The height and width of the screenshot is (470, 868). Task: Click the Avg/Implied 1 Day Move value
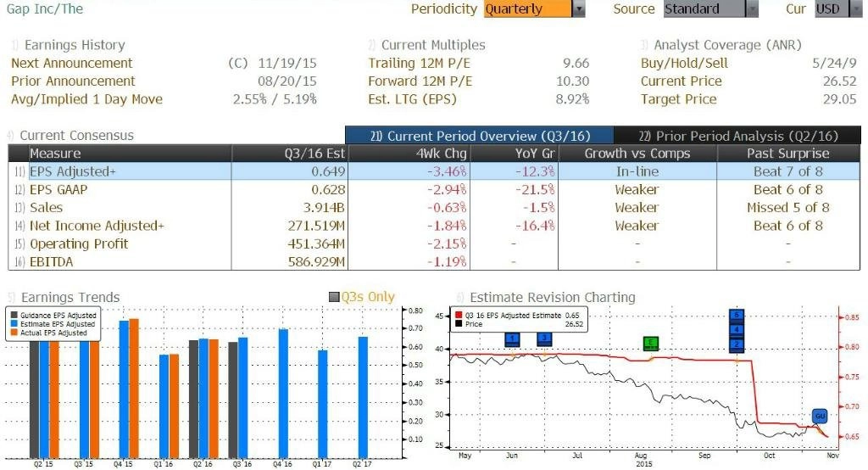pyautogui.click(x=275, y=99)
